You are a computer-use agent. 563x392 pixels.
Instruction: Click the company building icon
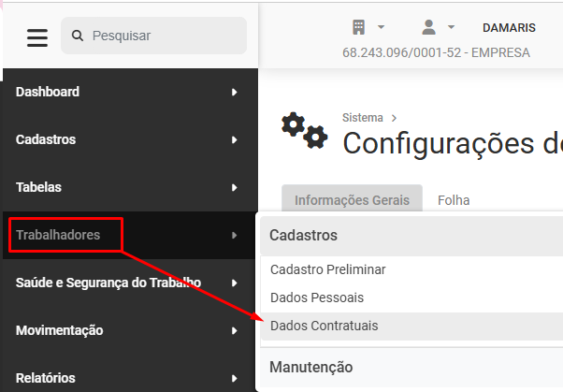(x=359, y=27)
